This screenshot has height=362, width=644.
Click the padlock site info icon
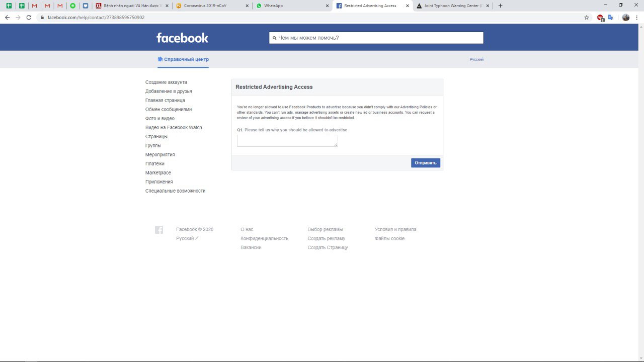[x=42, y=17]
